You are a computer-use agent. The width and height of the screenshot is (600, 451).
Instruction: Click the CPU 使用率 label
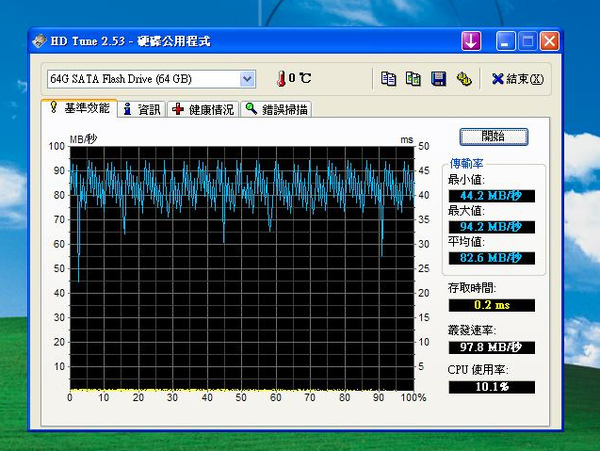[478, 370]
